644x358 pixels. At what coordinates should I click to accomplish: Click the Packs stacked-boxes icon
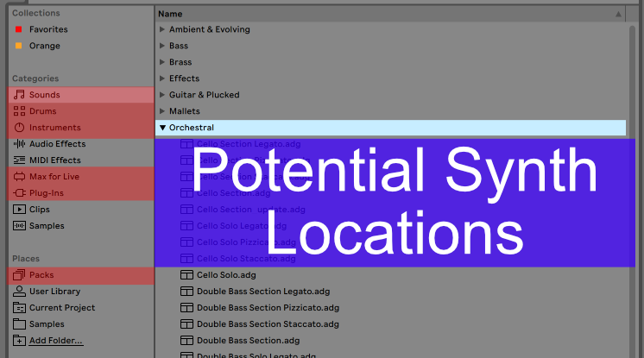click(19, 274)
